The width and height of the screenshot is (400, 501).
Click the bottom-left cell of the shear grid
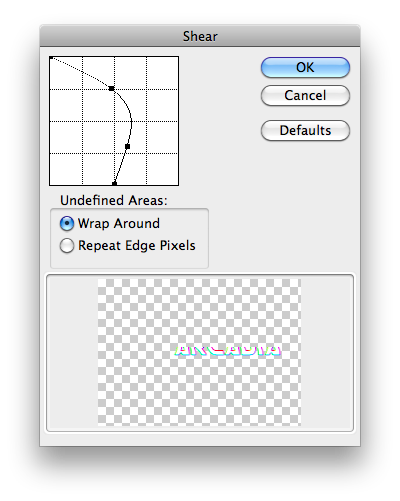click(x=66, y=169)
